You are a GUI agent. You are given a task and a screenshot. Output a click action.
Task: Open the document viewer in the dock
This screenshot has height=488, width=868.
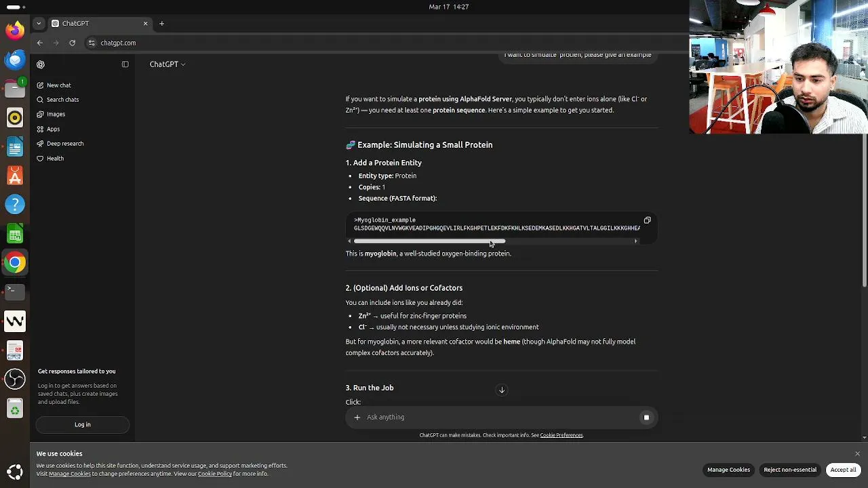coord(15,350)
